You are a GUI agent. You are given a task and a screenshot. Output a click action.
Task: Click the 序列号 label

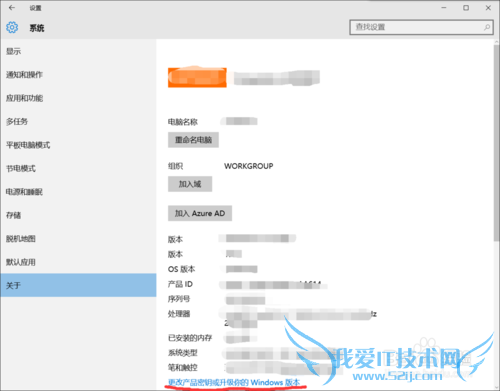[x=179, y=299]
